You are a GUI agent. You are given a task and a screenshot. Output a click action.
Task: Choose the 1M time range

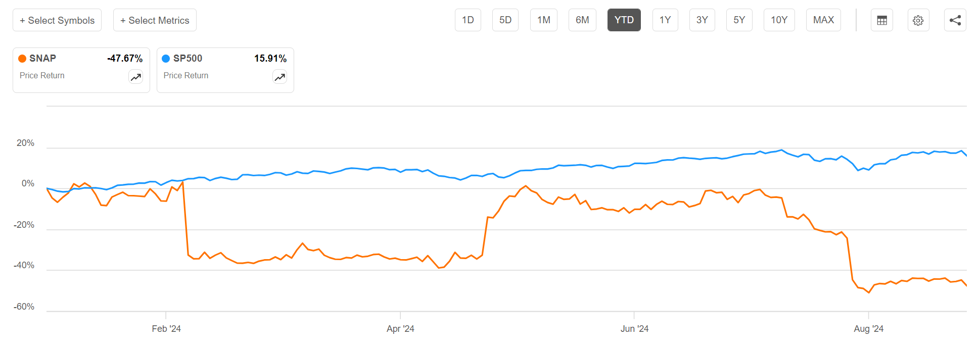click(543, 20)
